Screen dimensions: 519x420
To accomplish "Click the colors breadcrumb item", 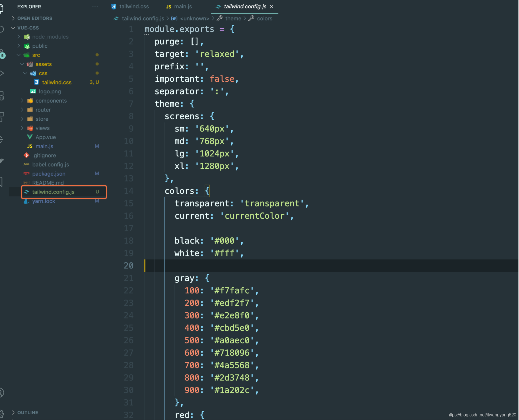I will click(265, 18).
